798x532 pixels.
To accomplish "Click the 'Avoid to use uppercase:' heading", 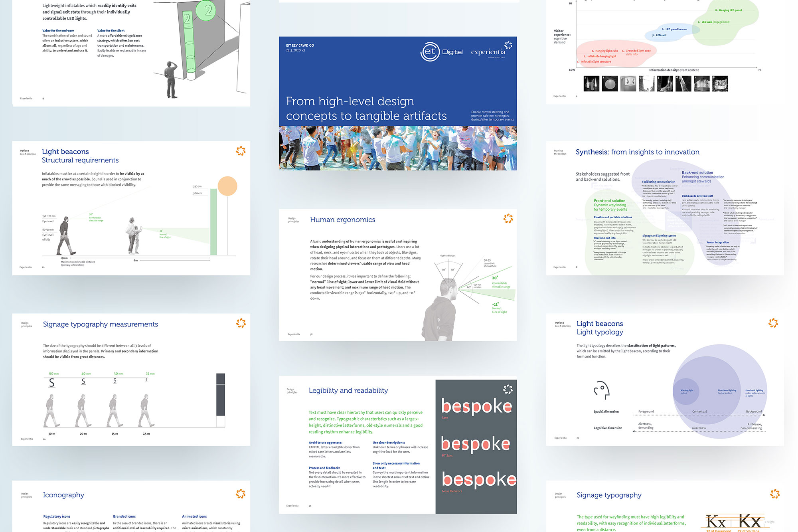I will tap(326, 443).
